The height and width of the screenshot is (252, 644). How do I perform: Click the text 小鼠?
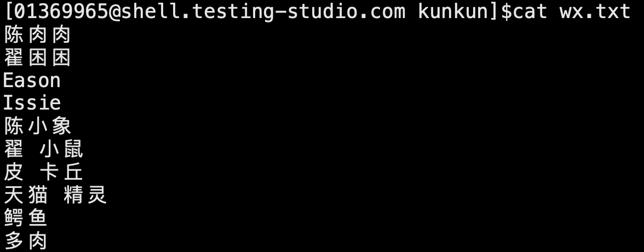click(x=61, y=149)
